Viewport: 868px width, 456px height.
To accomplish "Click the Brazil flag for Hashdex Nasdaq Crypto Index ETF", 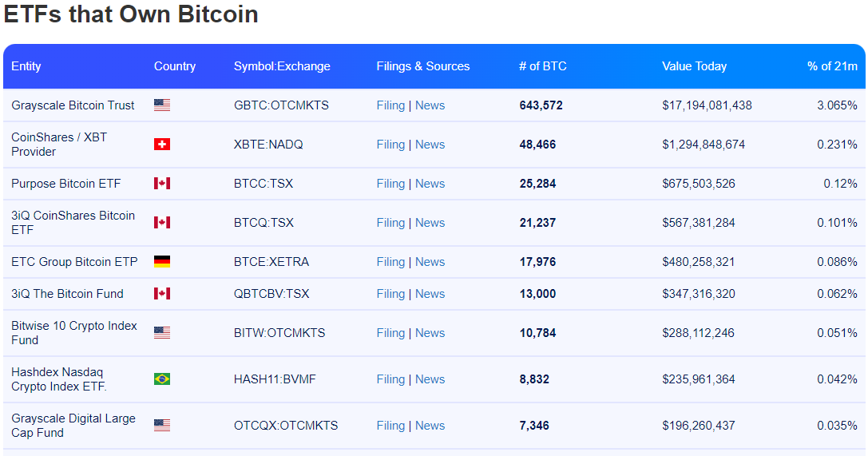I will (x=162, y=379).
